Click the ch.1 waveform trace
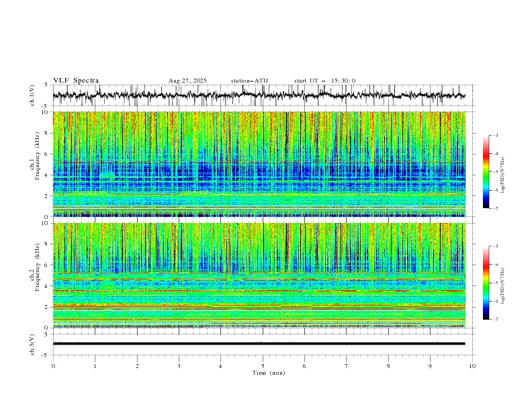The width and height of the screenshot is (532, 411). pyautogui.click(x=259, y=95)
